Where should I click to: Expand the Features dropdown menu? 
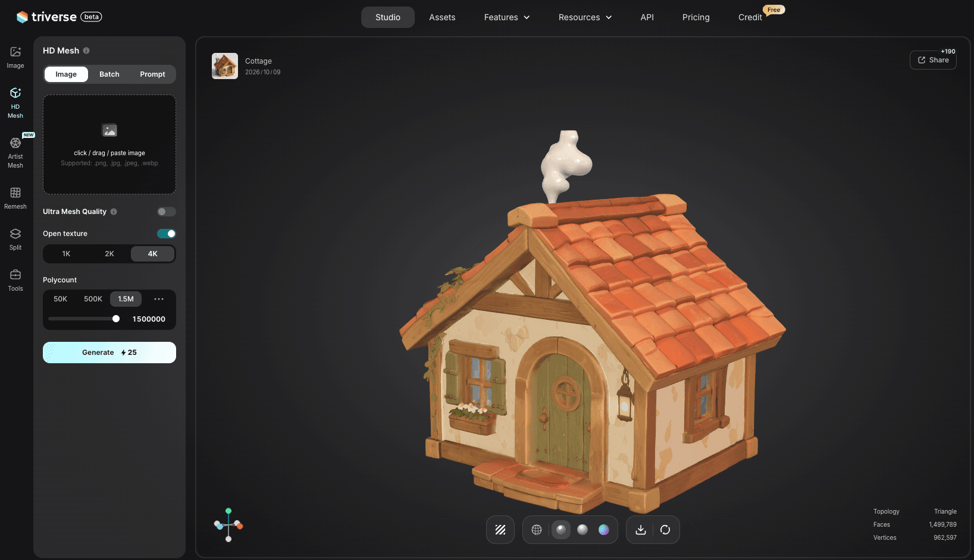(507, 17)
